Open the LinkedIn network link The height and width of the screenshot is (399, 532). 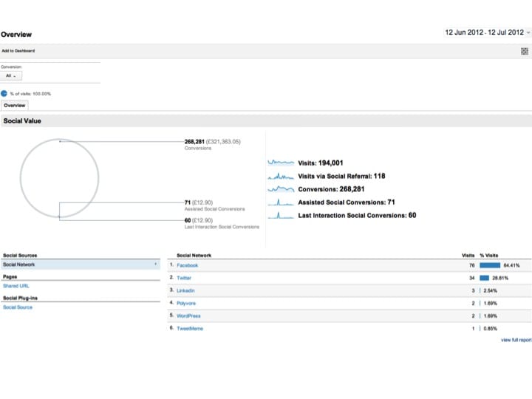tap(185, 290)
